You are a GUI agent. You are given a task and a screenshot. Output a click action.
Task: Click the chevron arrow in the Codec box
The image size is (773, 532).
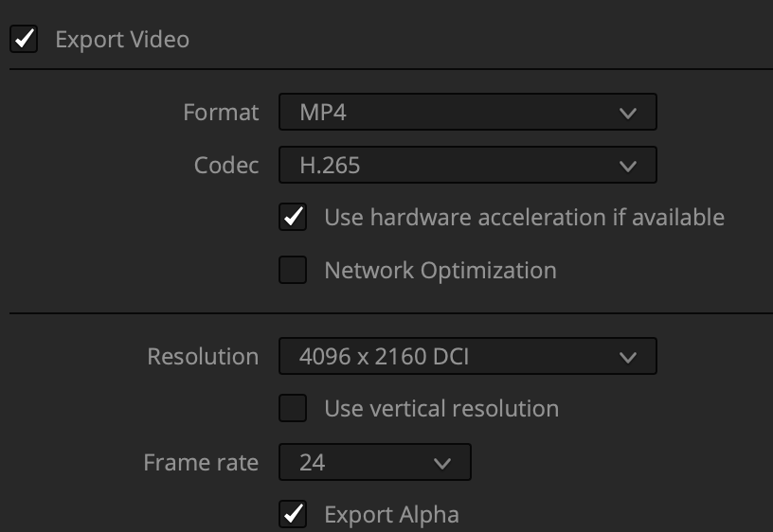(627, 167)
